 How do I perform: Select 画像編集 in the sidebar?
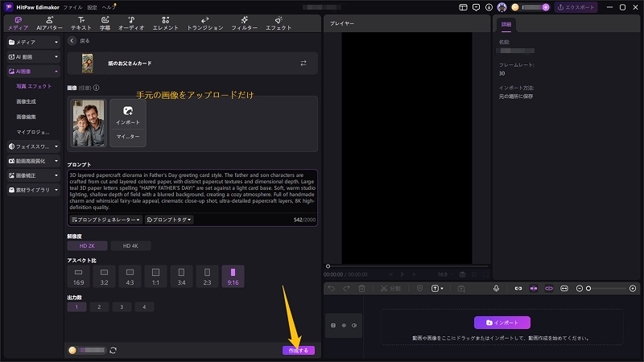(x=26, y=117)
